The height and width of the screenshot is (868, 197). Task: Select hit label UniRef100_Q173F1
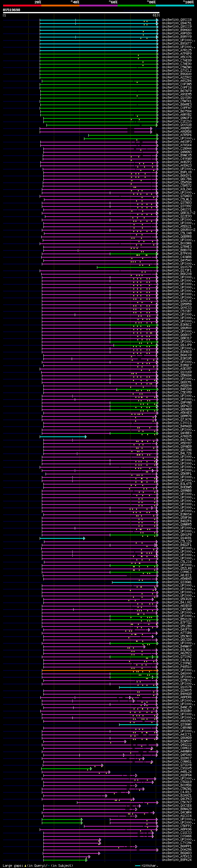[177, 271]
